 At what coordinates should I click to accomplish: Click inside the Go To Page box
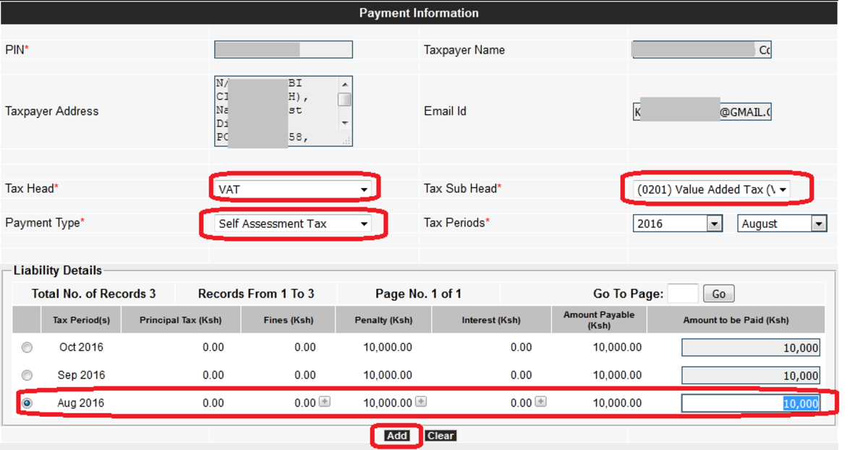(x=683, y=293)
